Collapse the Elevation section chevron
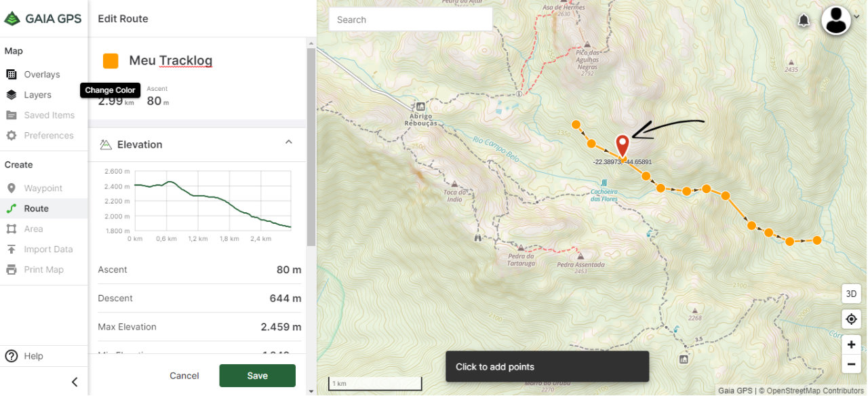 [x=288, y=142]
